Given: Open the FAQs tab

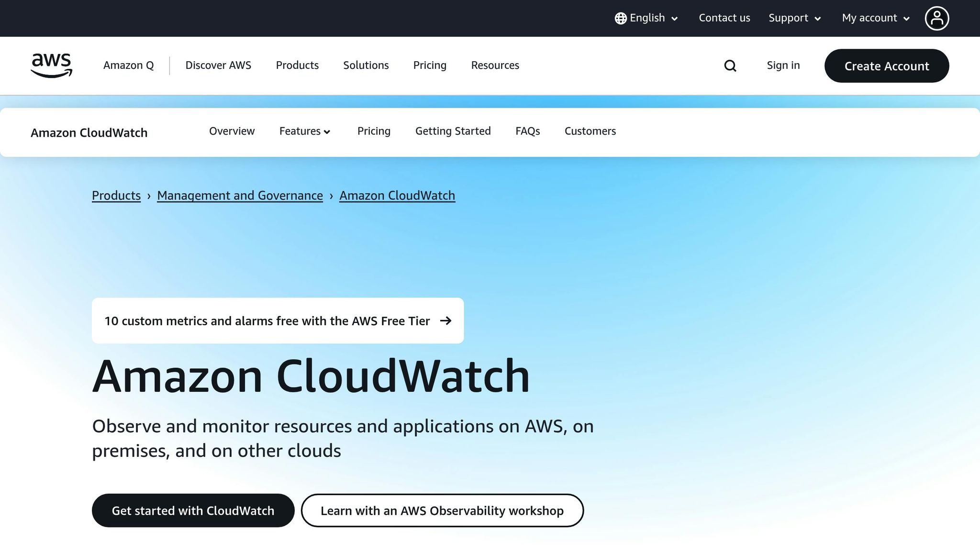Looking at the screenshot, I should pos(527,131).
